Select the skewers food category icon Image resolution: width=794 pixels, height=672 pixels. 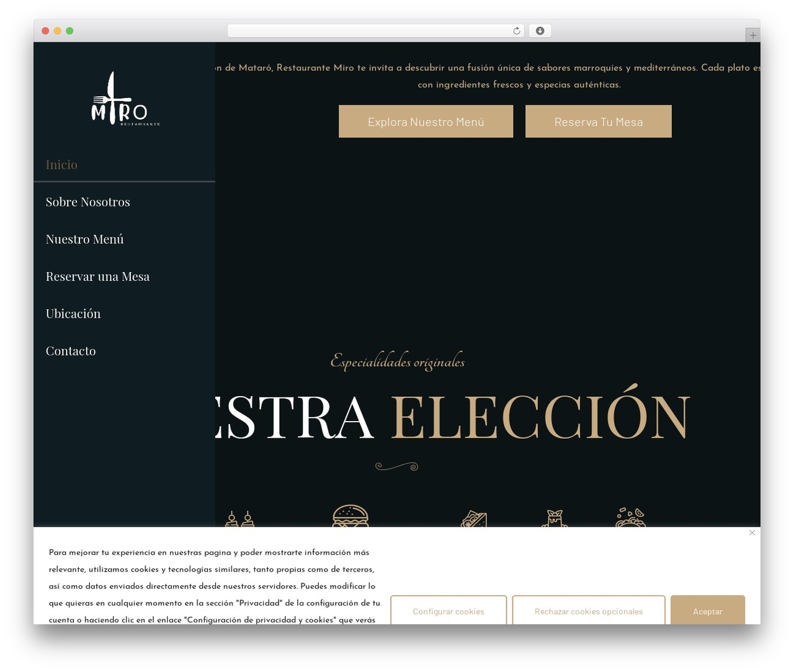(x=239, y=519)
